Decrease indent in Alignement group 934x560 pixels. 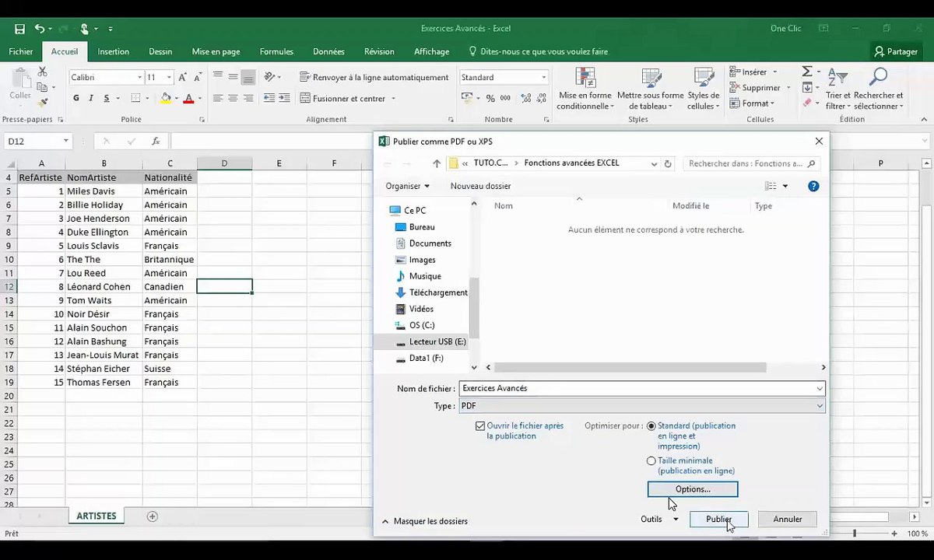pyautogui.click(x=269, y=99)
